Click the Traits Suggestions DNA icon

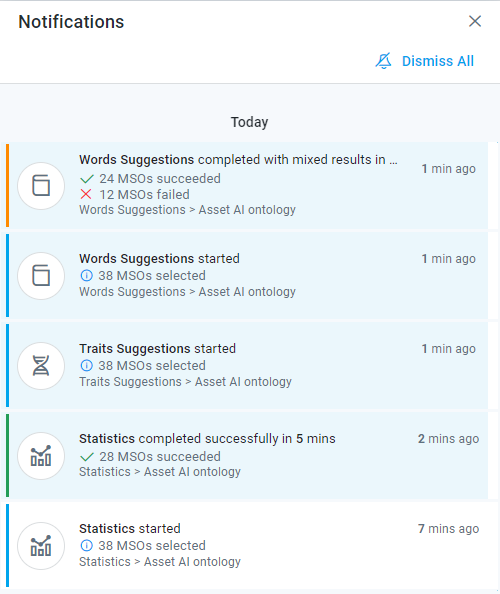pyautogui.click(x=41, y=366)
